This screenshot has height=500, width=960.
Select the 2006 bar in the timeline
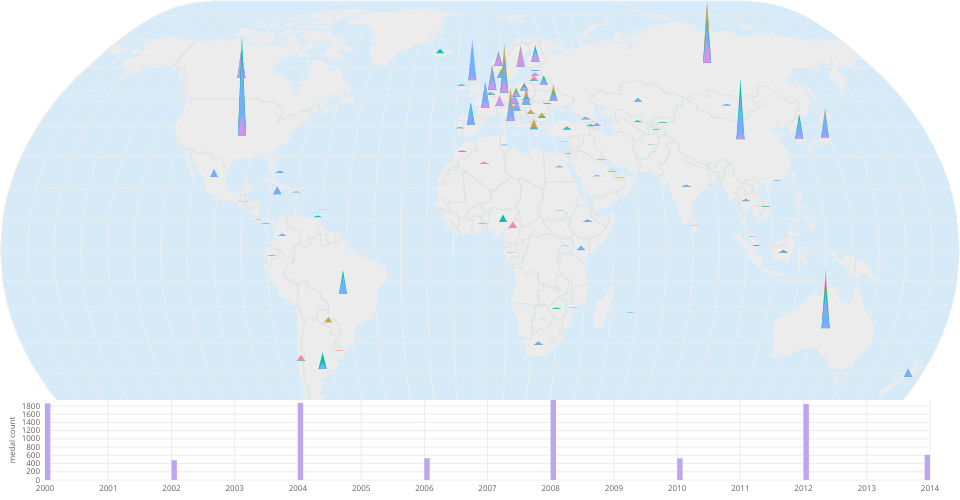(427, 469)
